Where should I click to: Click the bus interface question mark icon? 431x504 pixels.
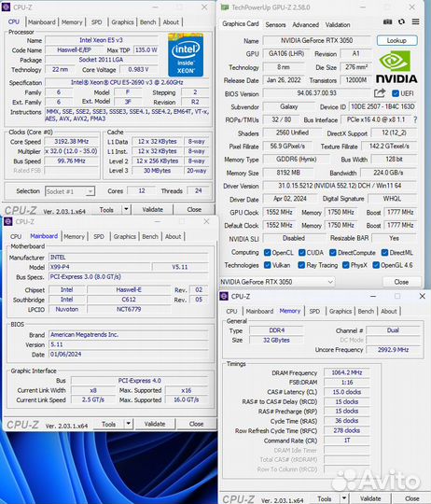click(415, 119)
